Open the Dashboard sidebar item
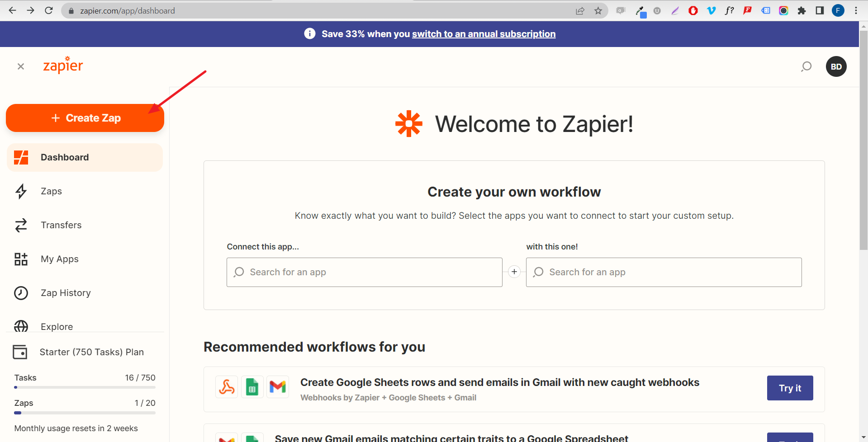The height and width of the screenshot is (442, 868). tap(85, 157)
